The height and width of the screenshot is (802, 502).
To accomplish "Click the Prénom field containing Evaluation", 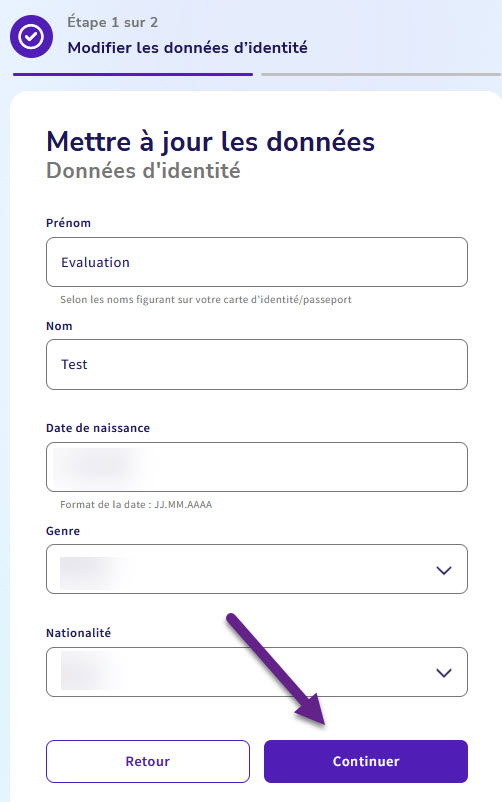I will coord(257,262).
